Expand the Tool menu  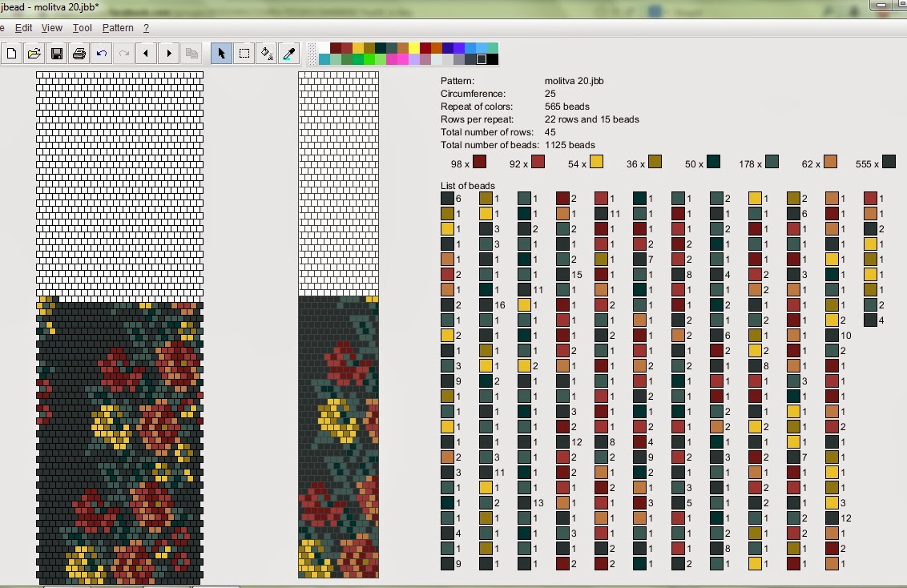coord(83,28)
